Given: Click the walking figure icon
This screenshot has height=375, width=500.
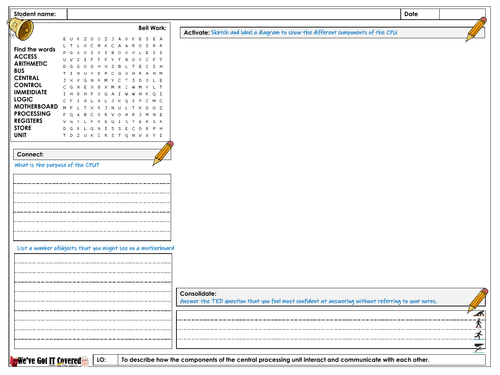Looking at the screenshot, I should click(479, 323).
